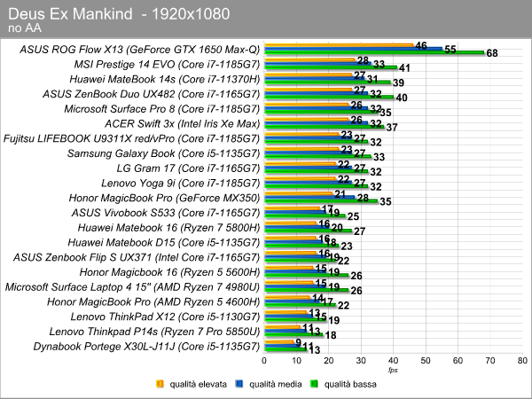Screen dimensions: 532x399
Task: Click the x-axis tick label 0
Action: click(264, 361)
